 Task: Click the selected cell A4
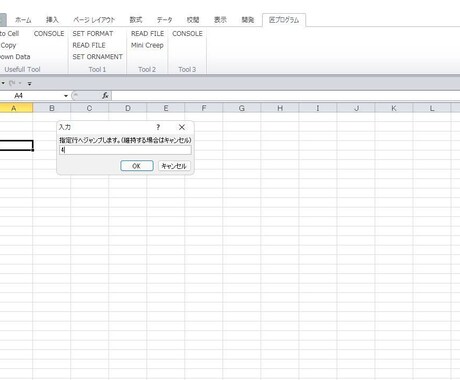tap(16, 145)
